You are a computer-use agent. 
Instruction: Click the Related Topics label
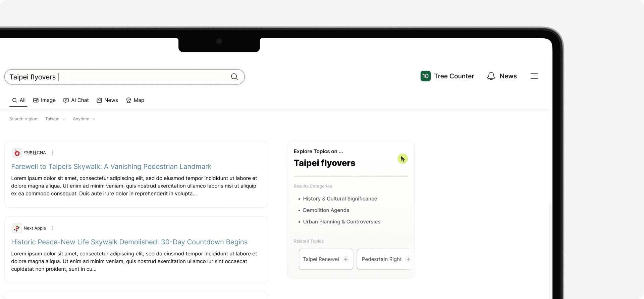pyautogui.click(x=309, y=241)
